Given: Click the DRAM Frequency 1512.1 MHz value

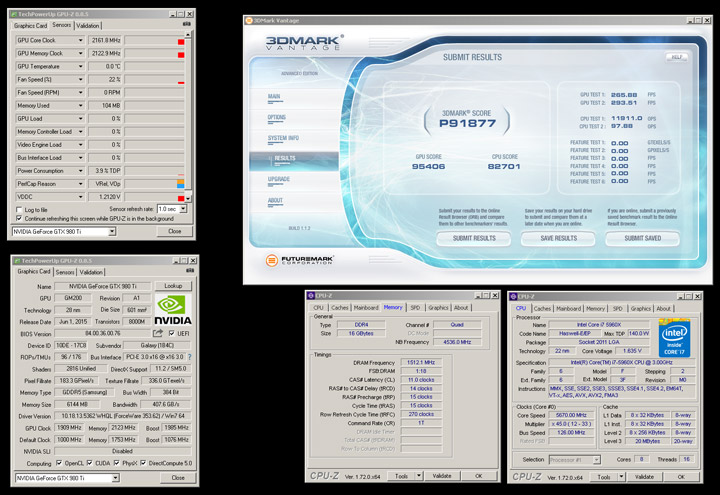Looking at the screenshot, I should [x=421, y=362].
